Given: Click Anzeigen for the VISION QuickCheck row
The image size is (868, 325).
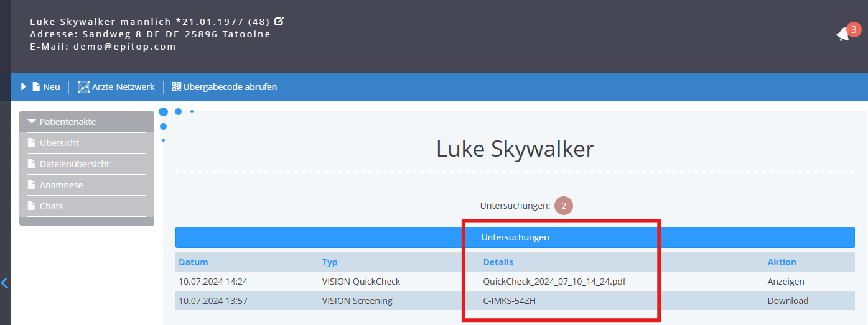Looking at the screenshot, I should click(x=785, y=282).
